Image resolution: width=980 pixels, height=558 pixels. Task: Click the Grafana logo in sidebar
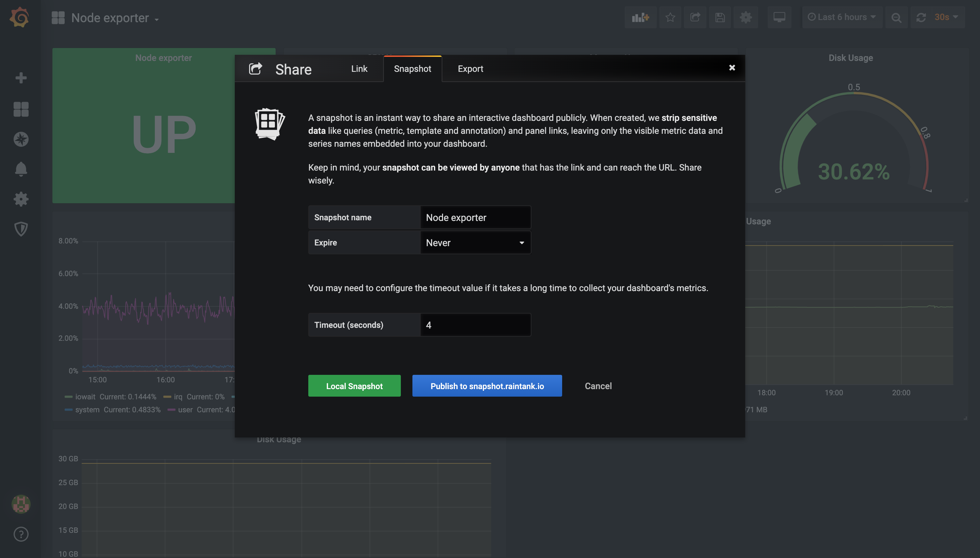(x=19, y=17)
